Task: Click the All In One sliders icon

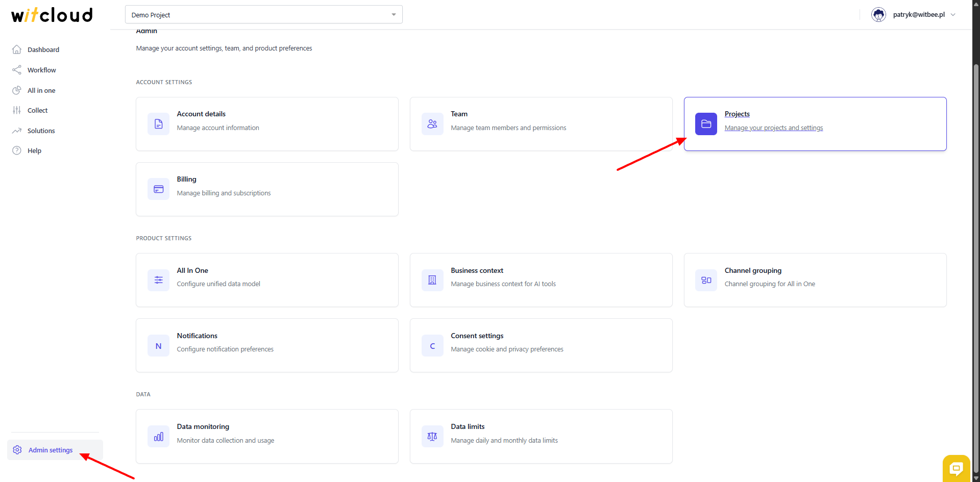Action: point(158,280)
